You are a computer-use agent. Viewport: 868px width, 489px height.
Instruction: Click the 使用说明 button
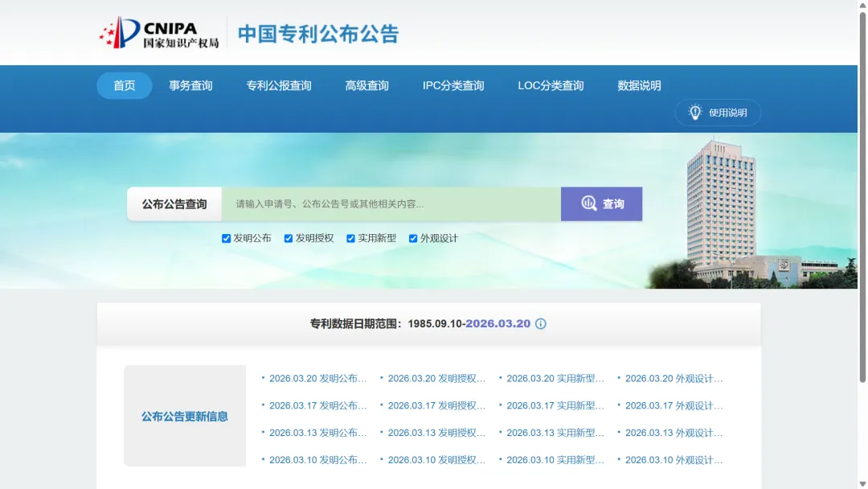tap(718, 113)
